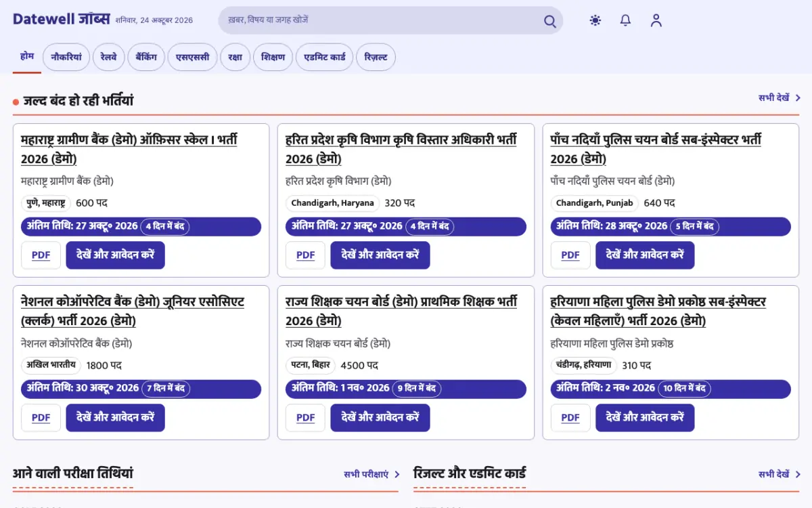Download PDF for महाराष्ट्र ग्रामीण बैंक job
Image resolution: width=812 pixels, height=508 pixels.
coord(41,255)
